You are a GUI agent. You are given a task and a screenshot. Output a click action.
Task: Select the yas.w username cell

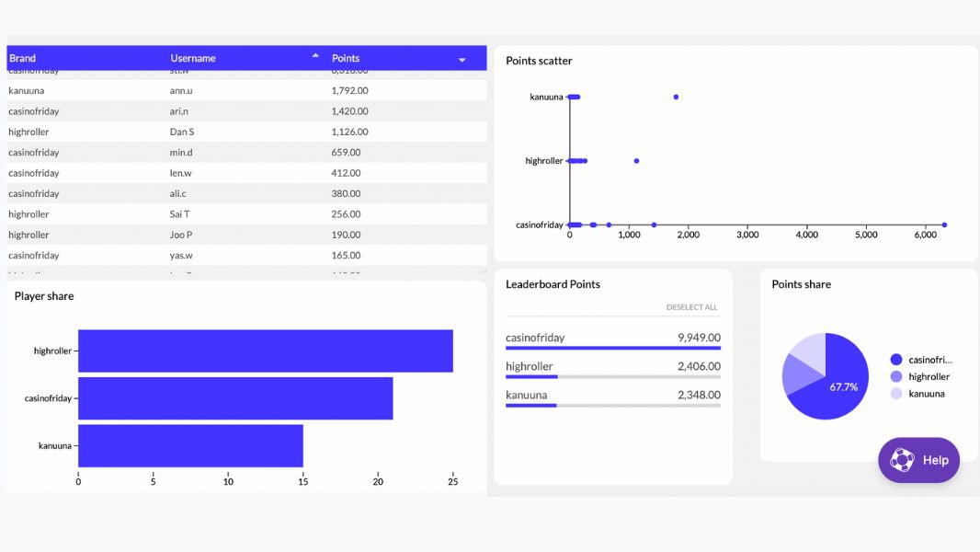coord(181,256)
